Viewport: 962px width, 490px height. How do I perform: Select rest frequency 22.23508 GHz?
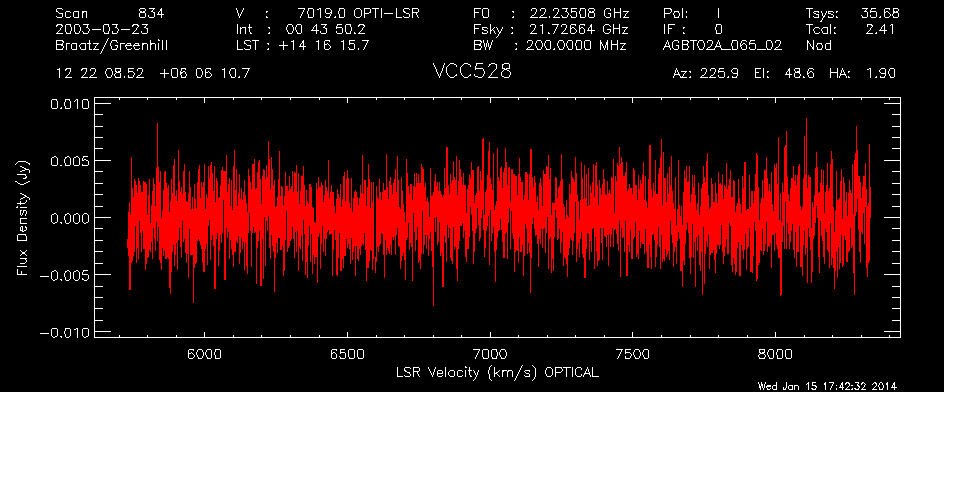pyautogui.click(x=579, y=13)
